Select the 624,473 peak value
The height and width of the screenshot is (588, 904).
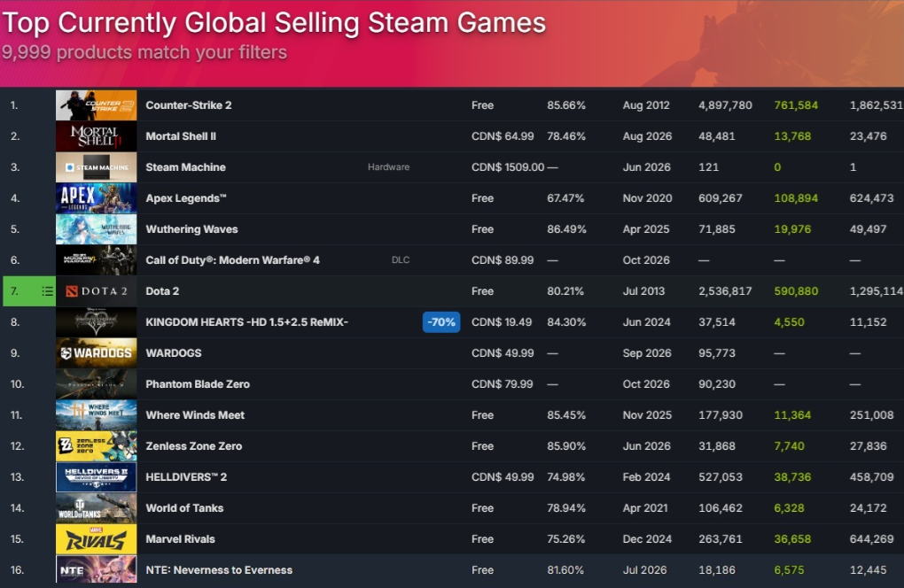tap(872, 198)
